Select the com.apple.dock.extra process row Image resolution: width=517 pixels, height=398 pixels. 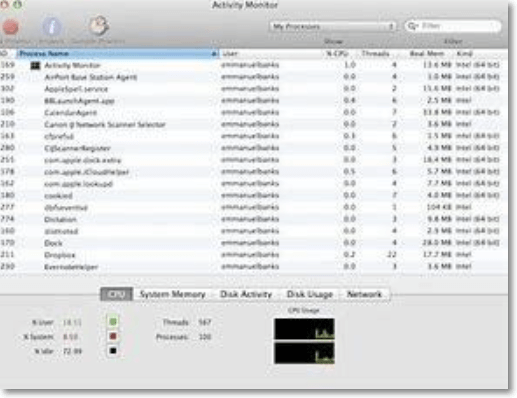pos(253,160)
